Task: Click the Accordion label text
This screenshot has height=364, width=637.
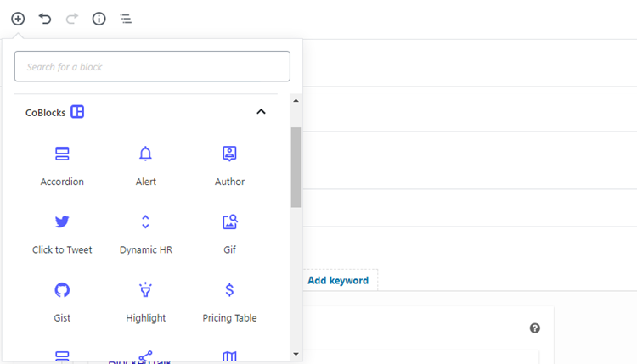Action: 62,182
